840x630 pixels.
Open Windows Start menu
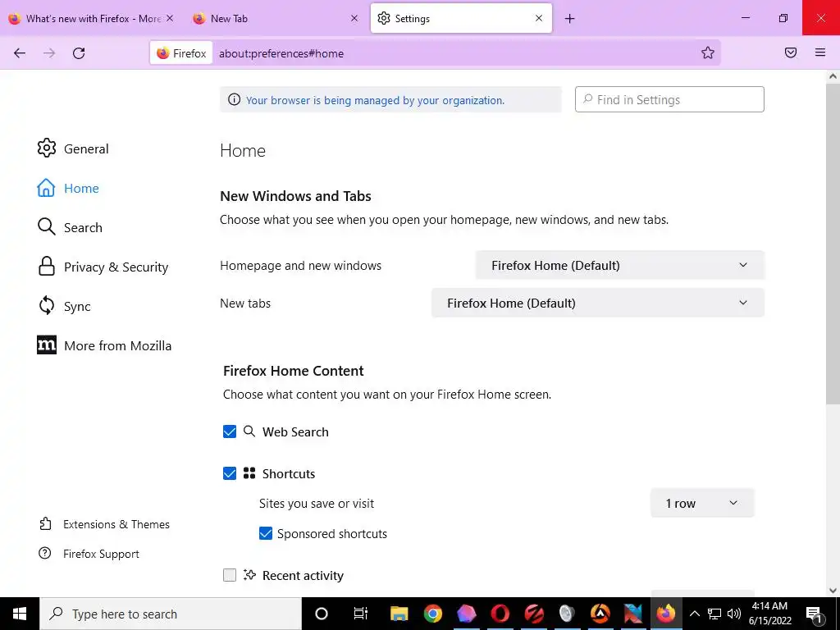(20, 614)
